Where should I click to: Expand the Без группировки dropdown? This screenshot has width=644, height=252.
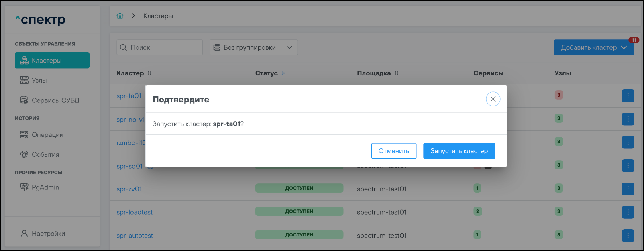tap(253, 47)
